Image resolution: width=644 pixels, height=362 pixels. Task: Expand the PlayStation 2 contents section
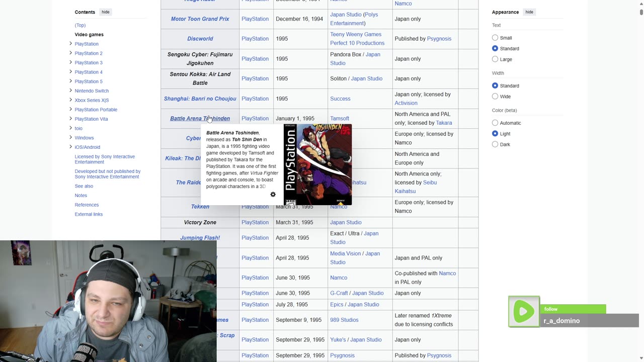[70, 53]
